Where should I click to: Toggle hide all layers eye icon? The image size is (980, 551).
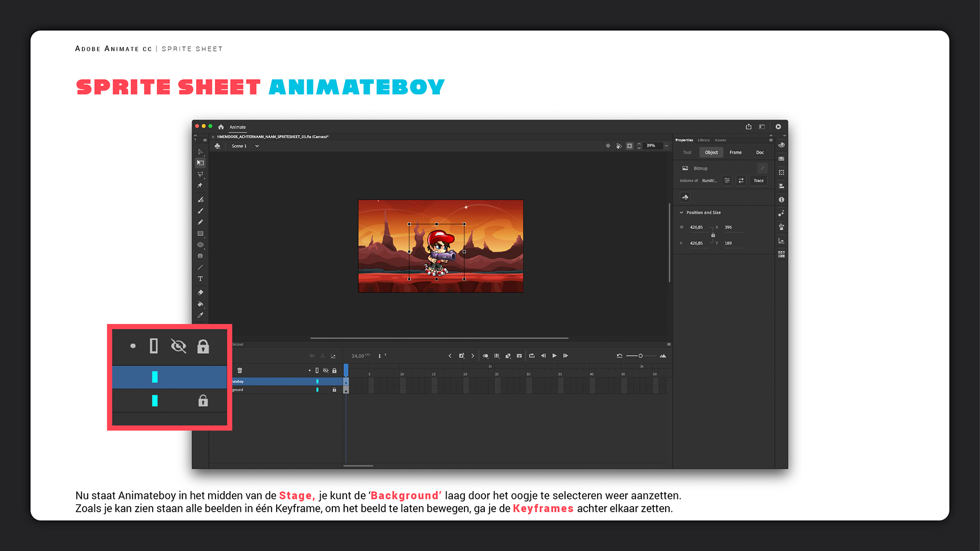(326, 370)
